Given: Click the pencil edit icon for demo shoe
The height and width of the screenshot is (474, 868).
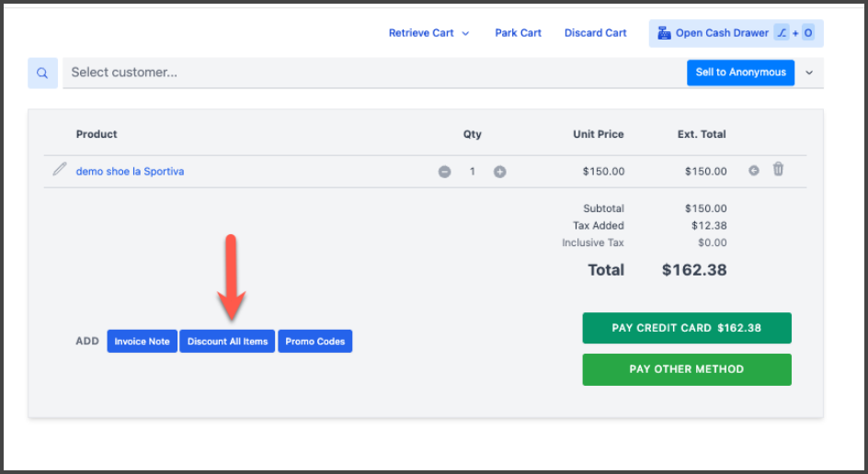Looking at the screenshot, I should (x=60, y=170).
